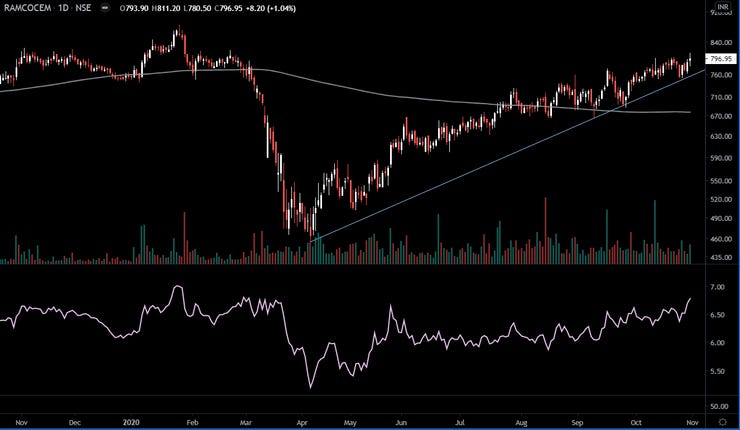
Task: Click the 460.00 price axis label
Action: pos(721,239)
